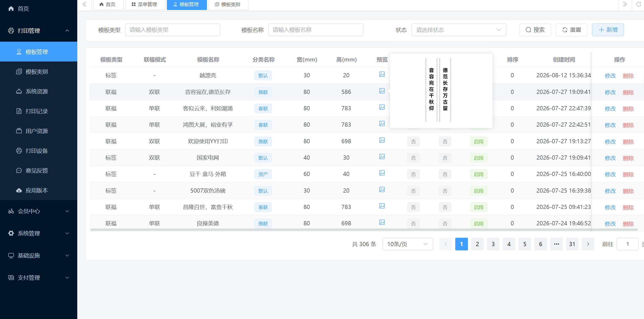Viewport: 644px width, 319px height.
Task: Open 模板类别 in the sidebar
Action: pos(38,72)
